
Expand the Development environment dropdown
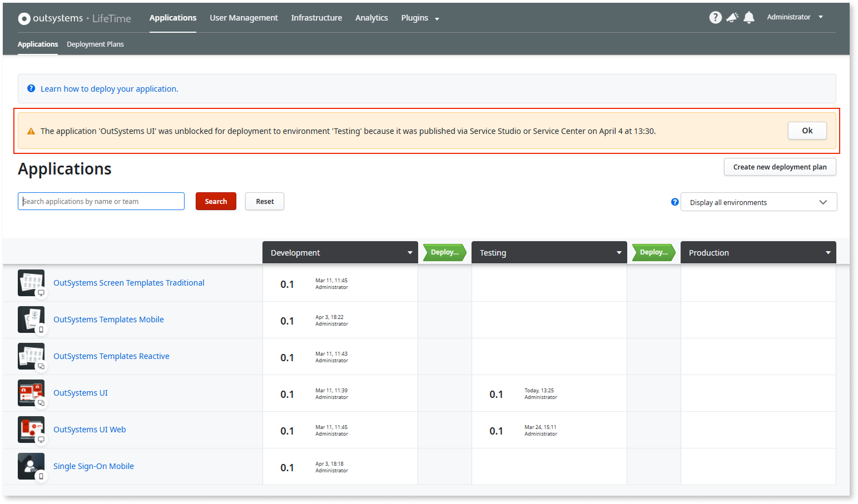[410, 253]
